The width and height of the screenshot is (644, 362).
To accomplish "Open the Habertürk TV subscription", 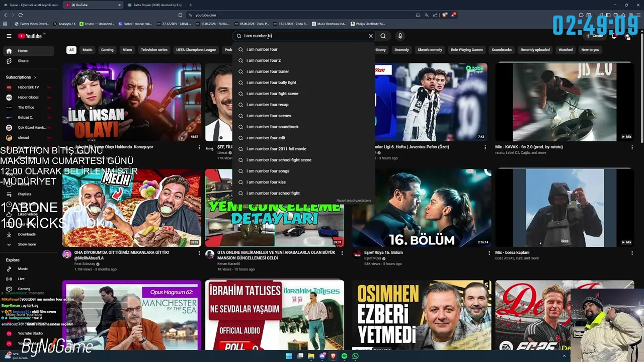I will 29,87.
